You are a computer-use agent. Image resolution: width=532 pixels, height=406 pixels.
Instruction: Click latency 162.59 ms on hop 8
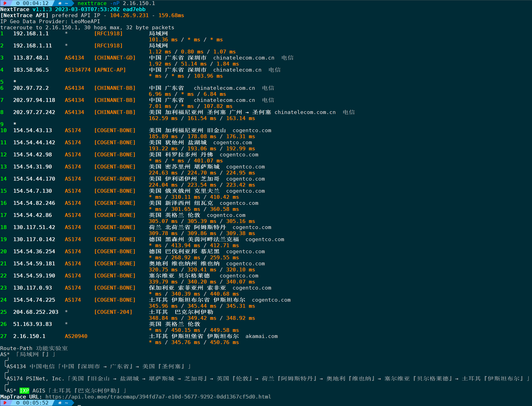[x=163, y=118]
